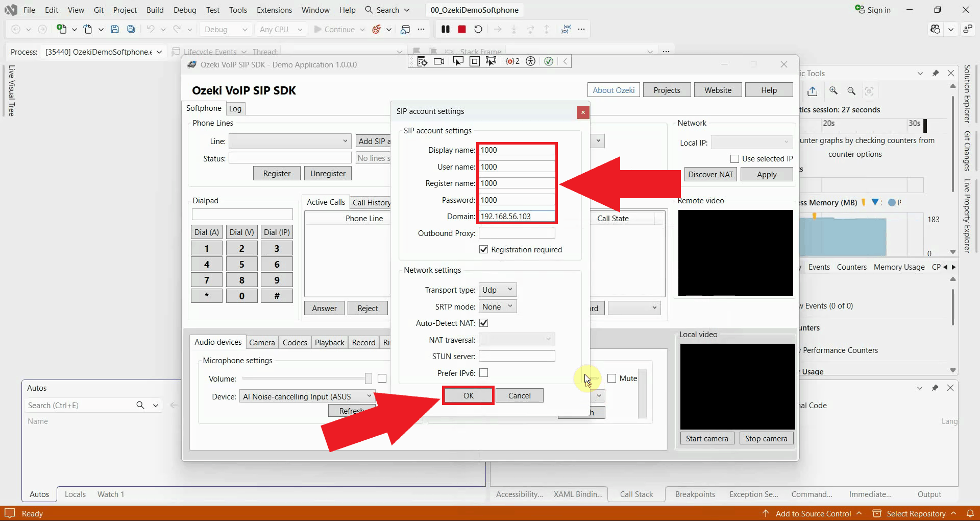Screen dimensions: 980x521
Task: Open the Transport type Udp dropdown
Action: coord(498,290)
